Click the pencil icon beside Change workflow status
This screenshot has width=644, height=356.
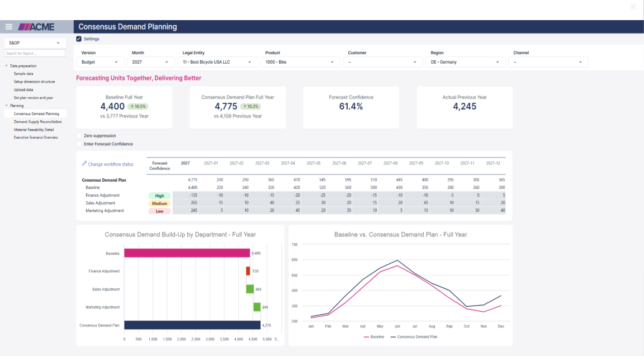84,163
